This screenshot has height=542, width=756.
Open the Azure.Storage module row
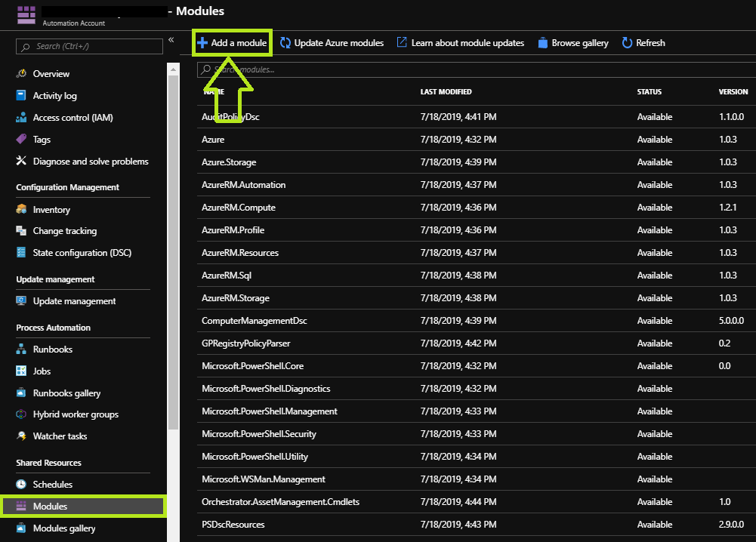(477, 162)
